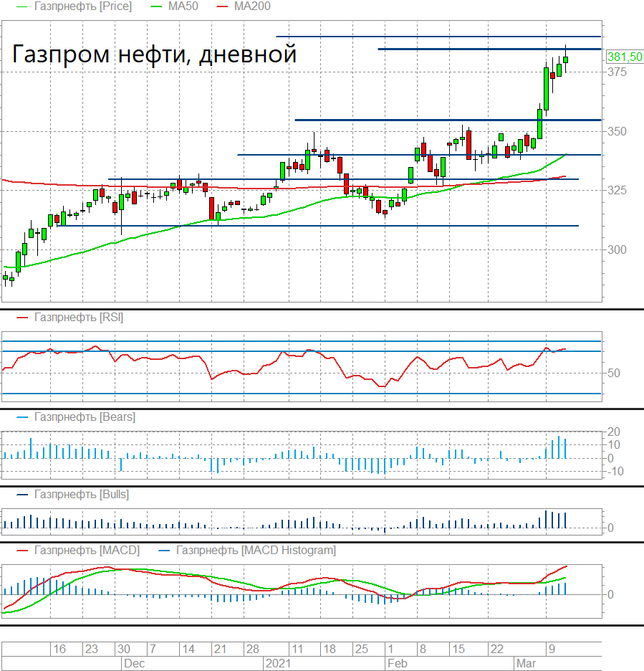Click the Bears axis value 20
The width and height of the screenshot is (644, 671).
(614, 432)
